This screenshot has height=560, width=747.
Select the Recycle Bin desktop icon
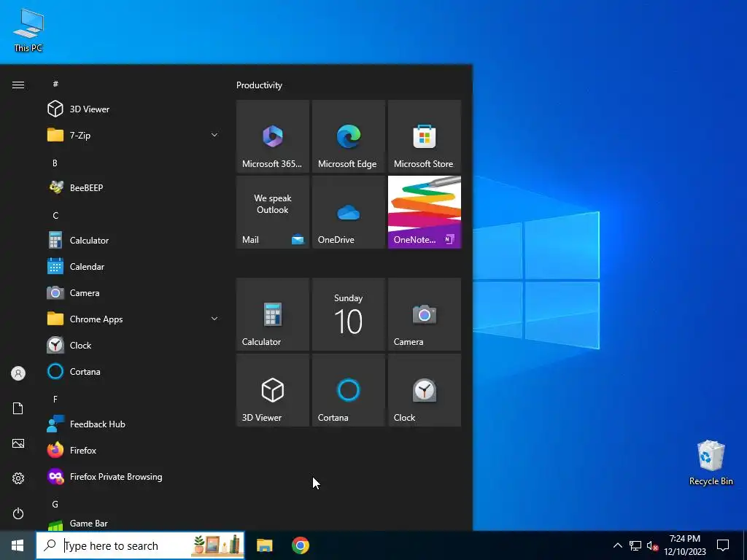711,462
